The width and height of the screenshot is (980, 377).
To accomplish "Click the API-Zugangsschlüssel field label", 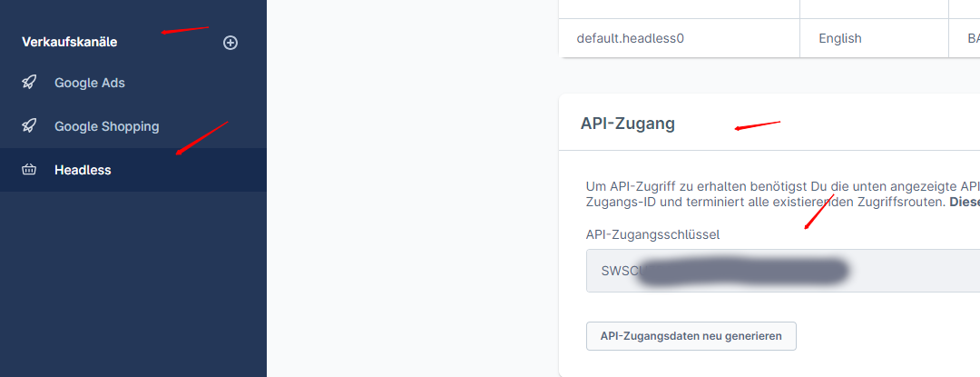I will (652, 234).
